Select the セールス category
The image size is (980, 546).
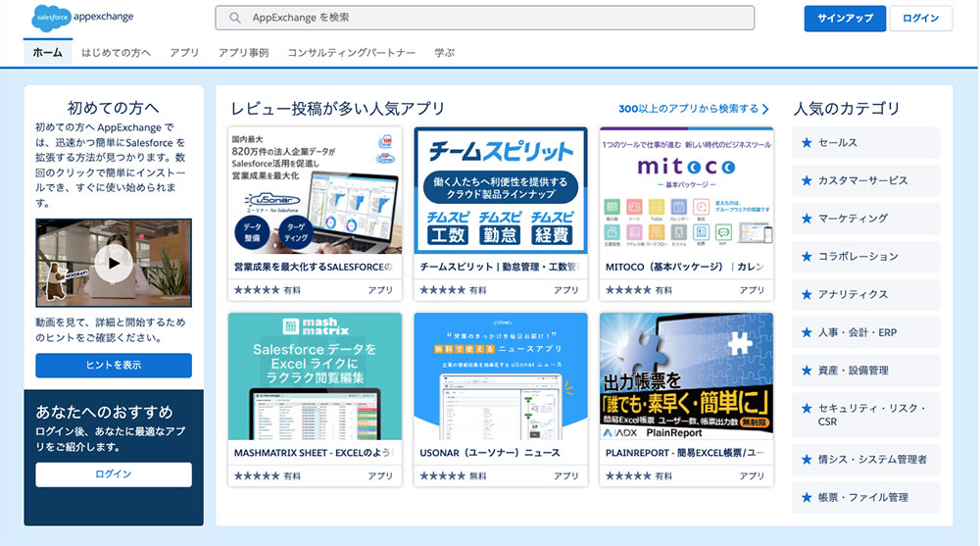coord(866,142)
